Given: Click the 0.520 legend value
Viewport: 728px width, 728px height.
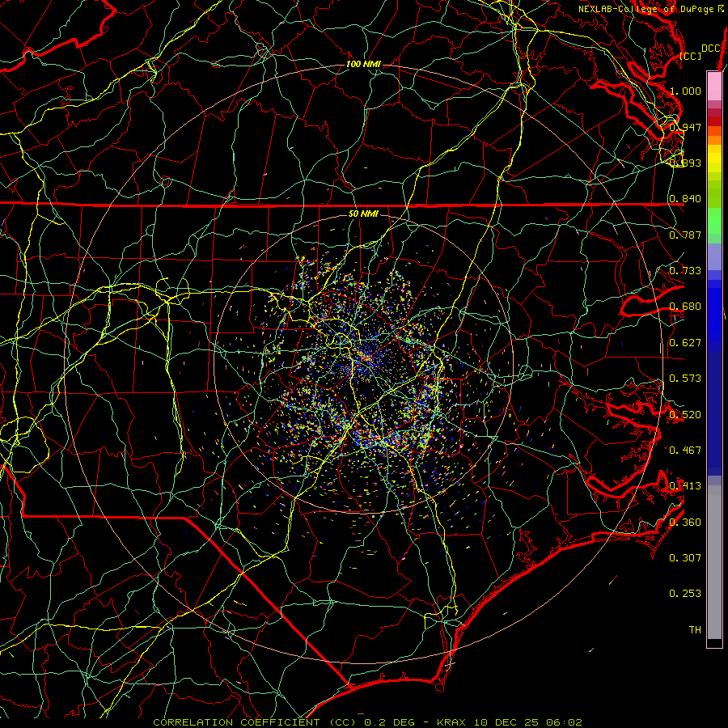Looking at the screenshot, I should tap(685, 415).
